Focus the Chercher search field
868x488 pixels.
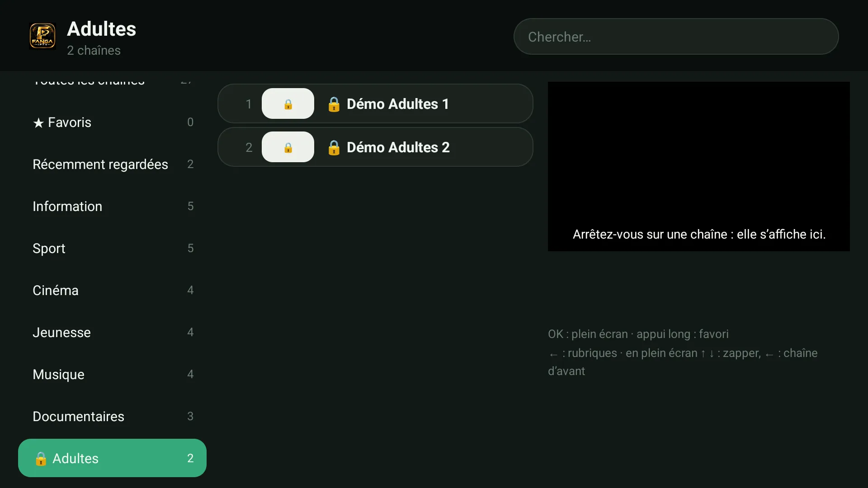676,36
